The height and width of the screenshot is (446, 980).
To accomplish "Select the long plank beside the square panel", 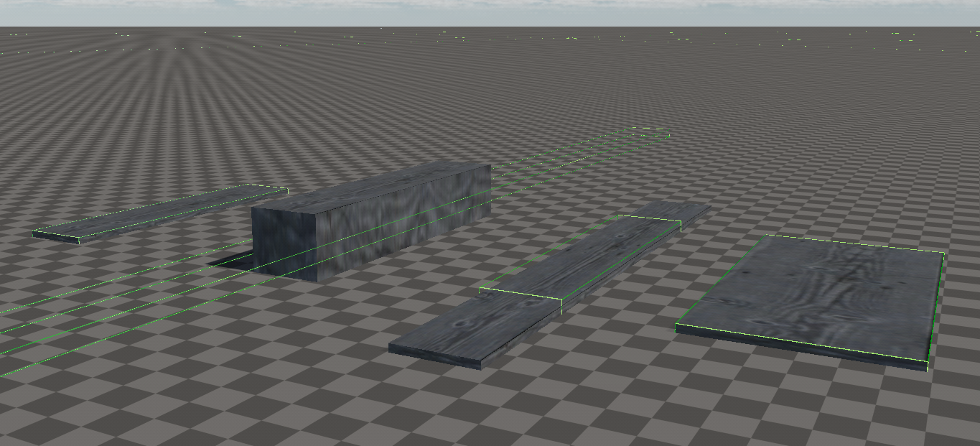I will (549, 284).
